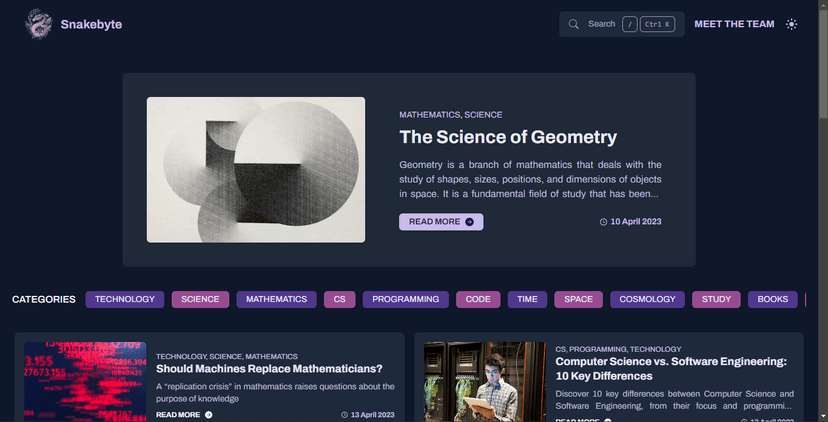Click clock icon beside 10 April 2023

click(x=604, y=222)
